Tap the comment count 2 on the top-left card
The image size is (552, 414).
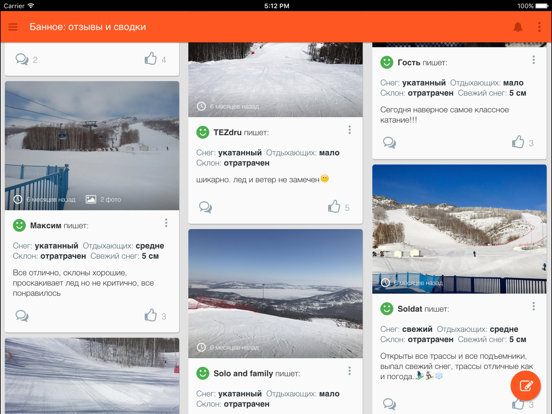coord(35,60)
